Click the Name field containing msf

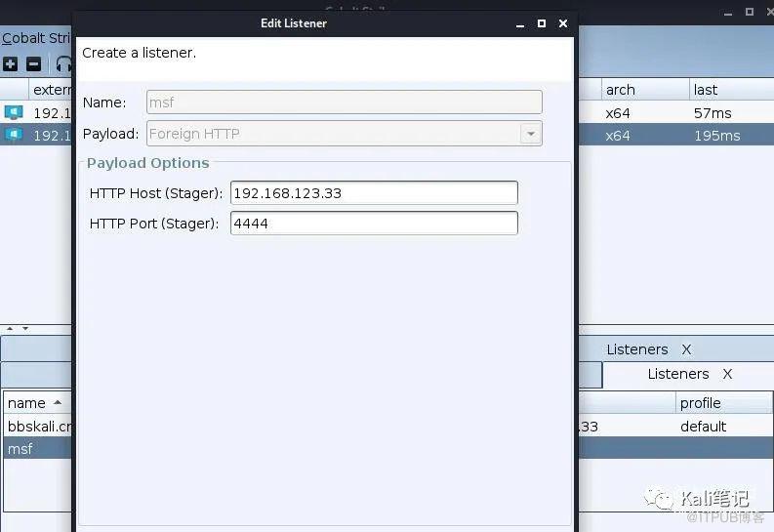point(345,102)
